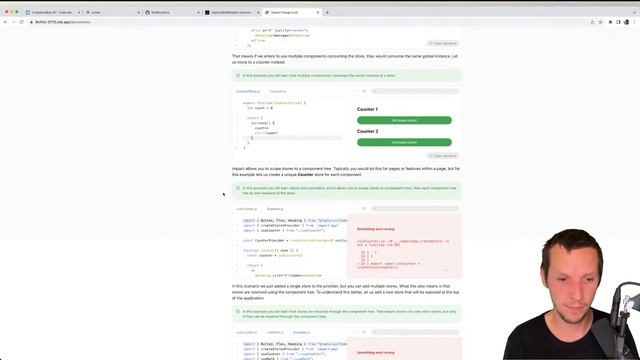Reload the page with the browser refresh icon
640x360 pixels.
pyautogui.click(x=22, y=22)
